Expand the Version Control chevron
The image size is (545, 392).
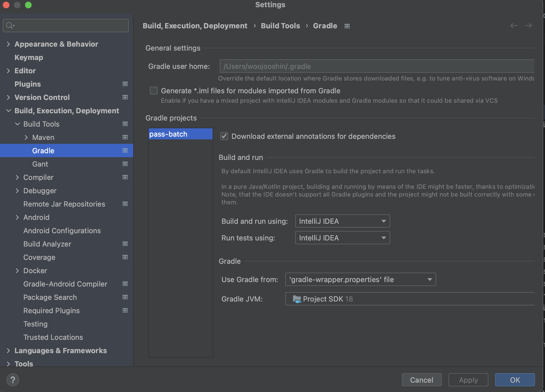click(8, 97)
